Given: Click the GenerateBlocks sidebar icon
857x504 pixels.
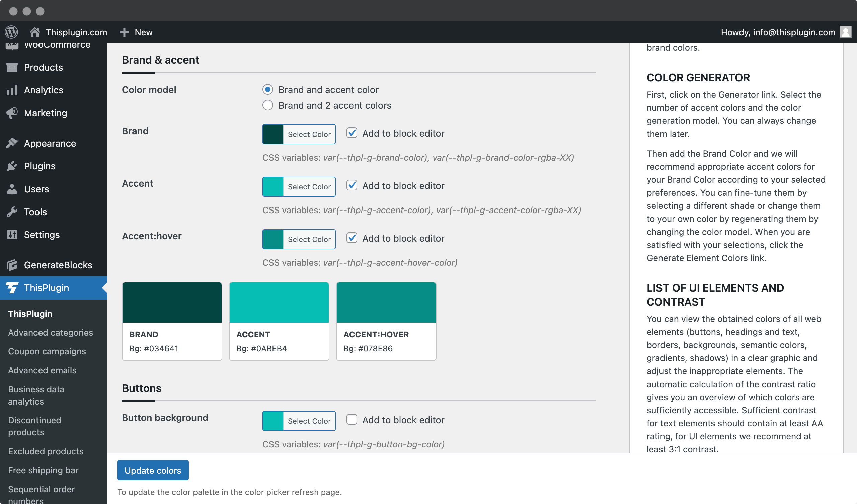Looking at the screenshot, I should click(12, 265).
